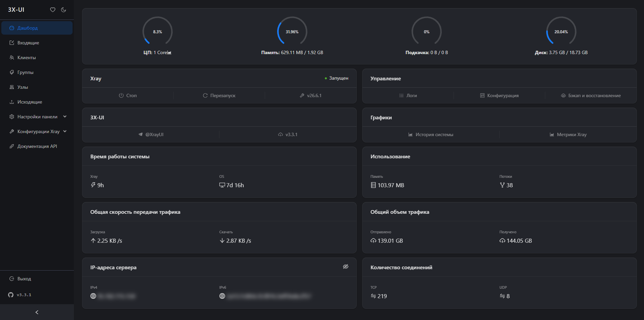Toggle dark mode moon icon

point(63,10)
